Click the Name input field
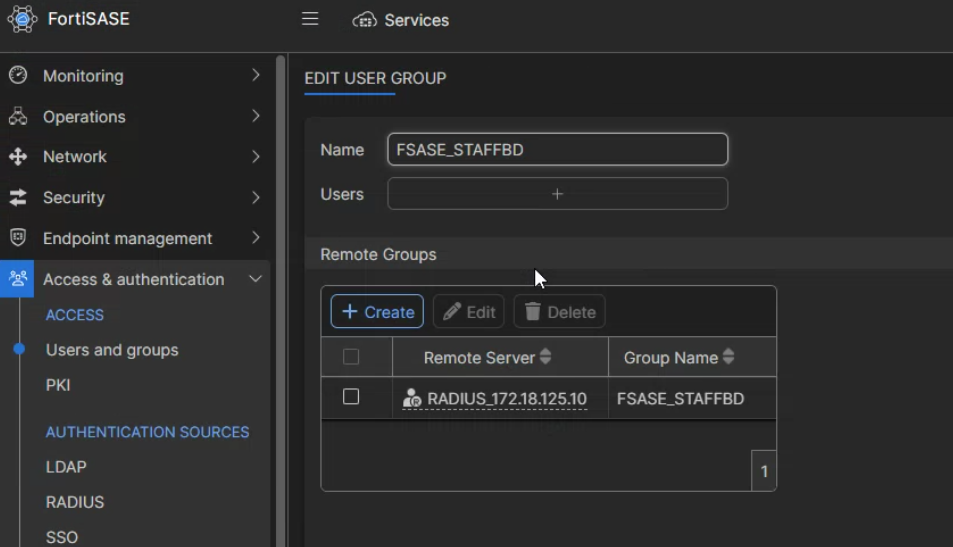Viewport: 953px width, 547px height. 557,150
